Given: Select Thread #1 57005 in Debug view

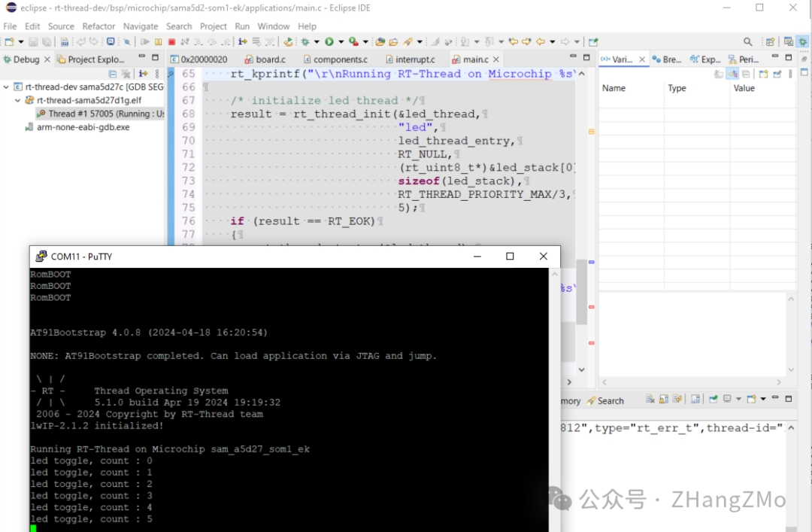Looking at the screenshot, I should (101, 114).
